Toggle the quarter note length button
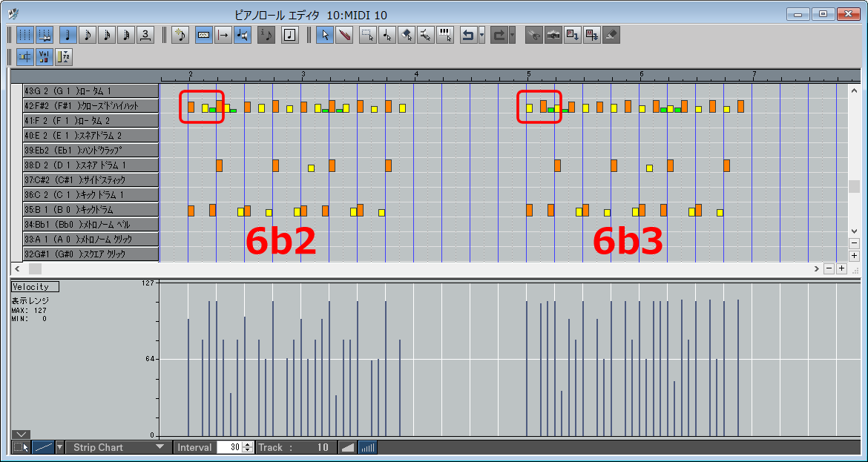 point(68,35)
